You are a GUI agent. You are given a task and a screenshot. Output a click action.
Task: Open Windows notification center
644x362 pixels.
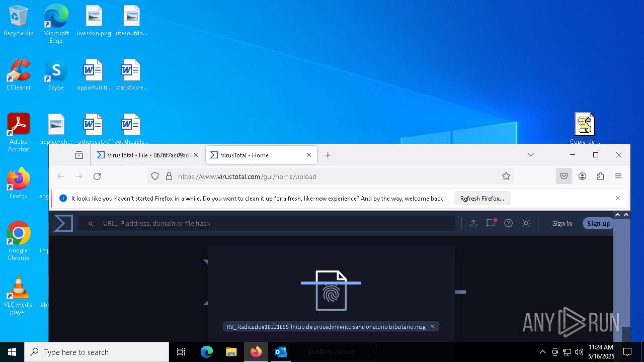pos(628,352)
